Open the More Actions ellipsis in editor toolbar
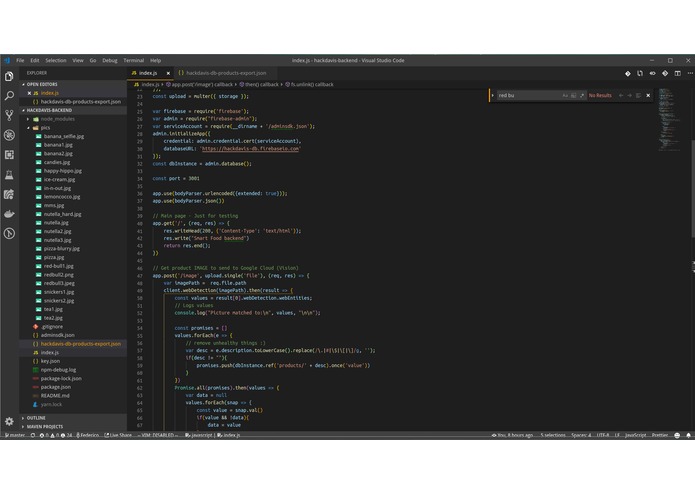Image resolution: width=695 pixels, height=494 pixels. pyautogui.click(x=690, y=73)
